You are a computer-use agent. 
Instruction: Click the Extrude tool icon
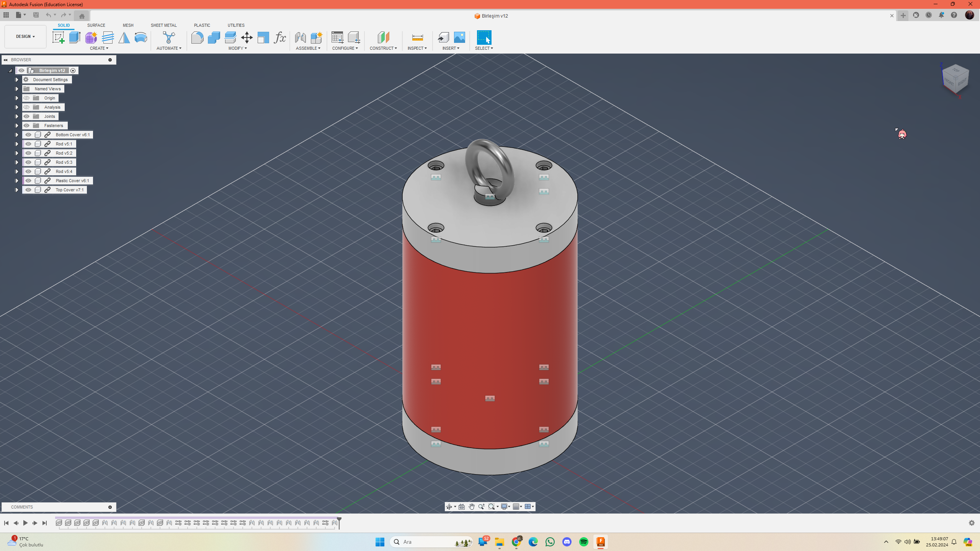[75, 37]
